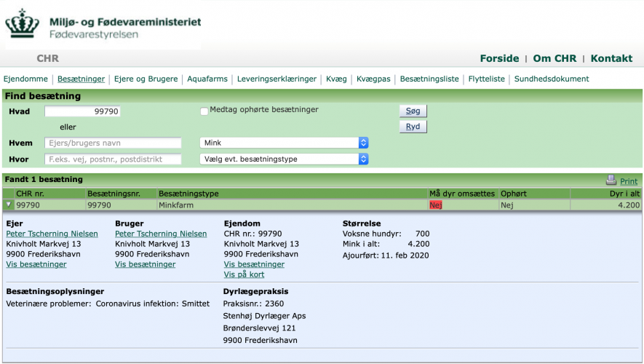Collapse the row 99790 green arrow
644x364 pixels.
(8, 205)
